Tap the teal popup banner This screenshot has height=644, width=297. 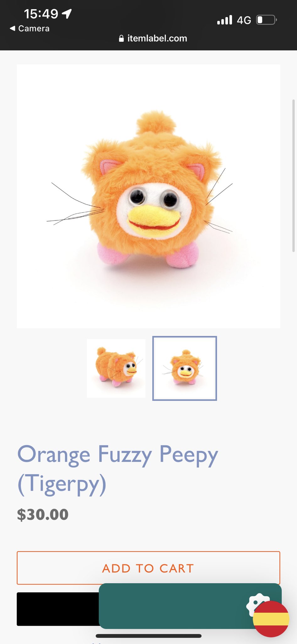tap(176, 606)
